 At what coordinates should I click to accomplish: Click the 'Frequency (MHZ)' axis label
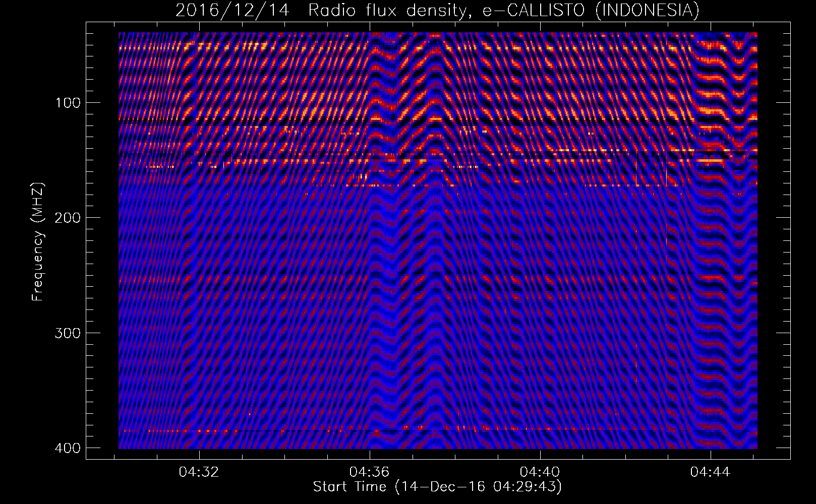tap(38, 242)
